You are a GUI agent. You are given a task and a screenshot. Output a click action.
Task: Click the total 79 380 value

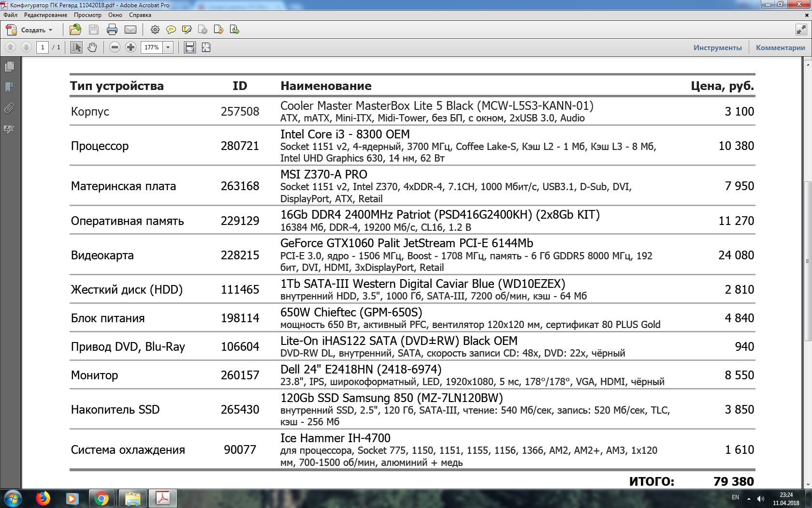coord(734,482)
